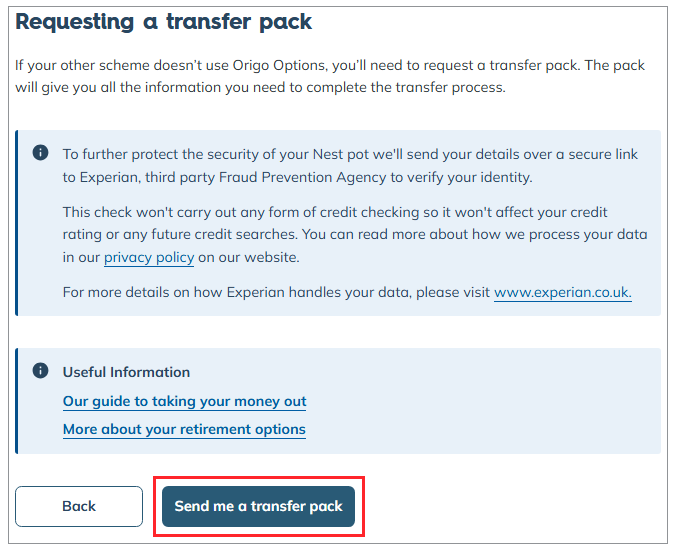The image size is (674, 550).
Task: Go back with the Back button
Action: tap(79, 506)
